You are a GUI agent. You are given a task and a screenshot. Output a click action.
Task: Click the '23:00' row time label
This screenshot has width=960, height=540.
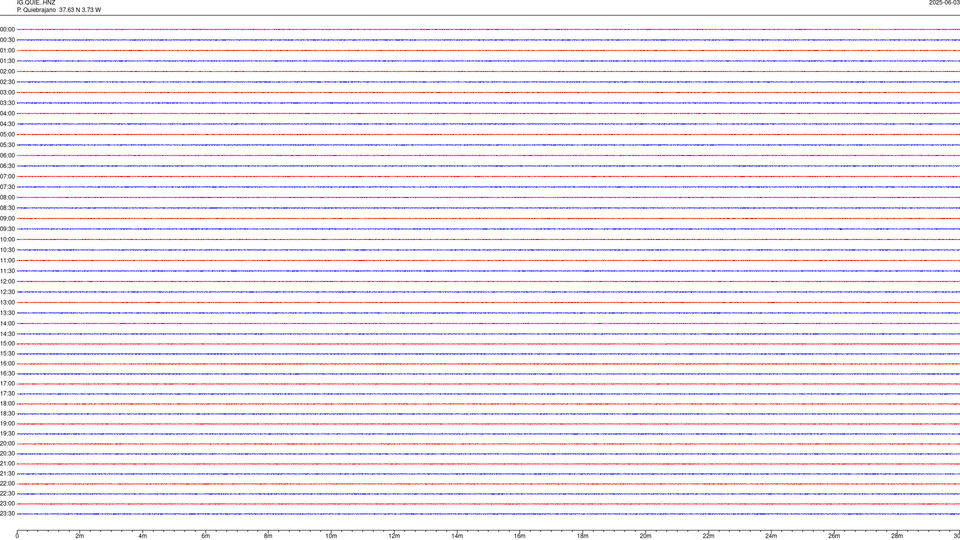tap(7, 503)
